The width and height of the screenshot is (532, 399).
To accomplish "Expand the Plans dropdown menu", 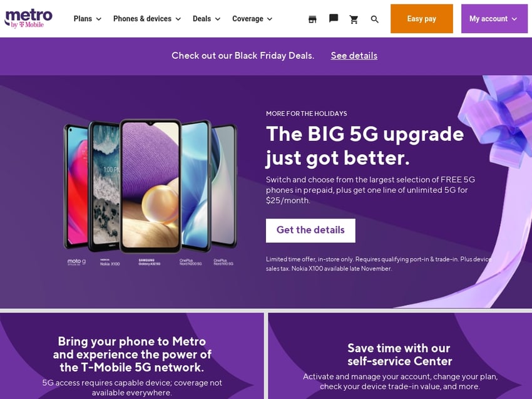I will 88,19.
